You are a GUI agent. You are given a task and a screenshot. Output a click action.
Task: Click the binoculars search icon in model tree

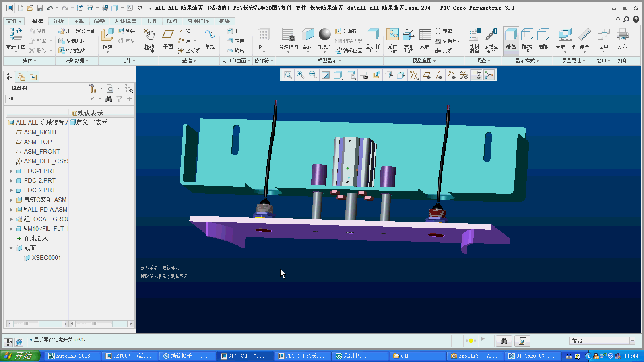click(x=109, y=99)
